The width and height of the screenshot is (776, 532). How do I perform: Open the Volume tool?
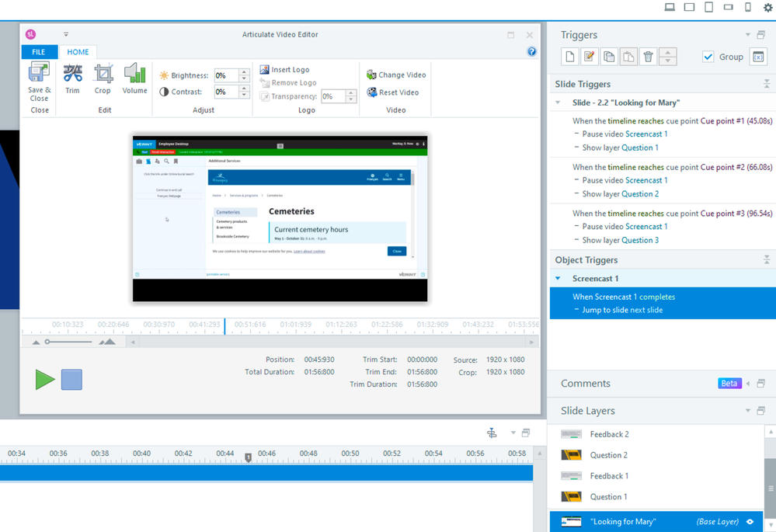click(x=134, y=78)
